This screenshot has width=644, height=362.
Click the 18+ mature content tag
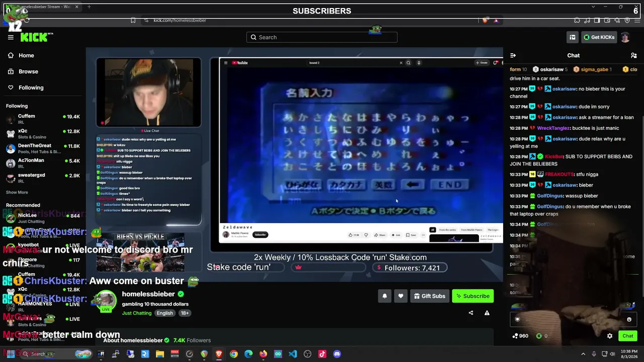pyautogui.click(x=185, y=313)
